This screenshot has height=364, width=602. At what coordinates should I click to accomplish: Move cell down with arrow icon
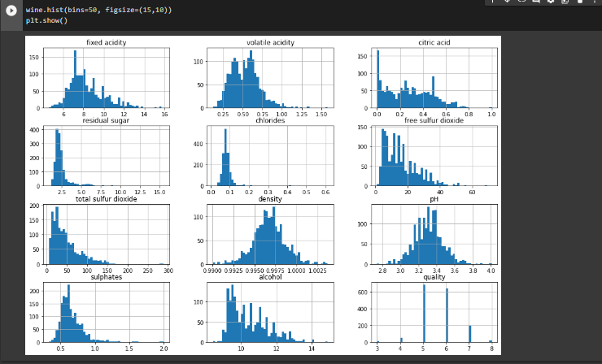tap(507, 2)
